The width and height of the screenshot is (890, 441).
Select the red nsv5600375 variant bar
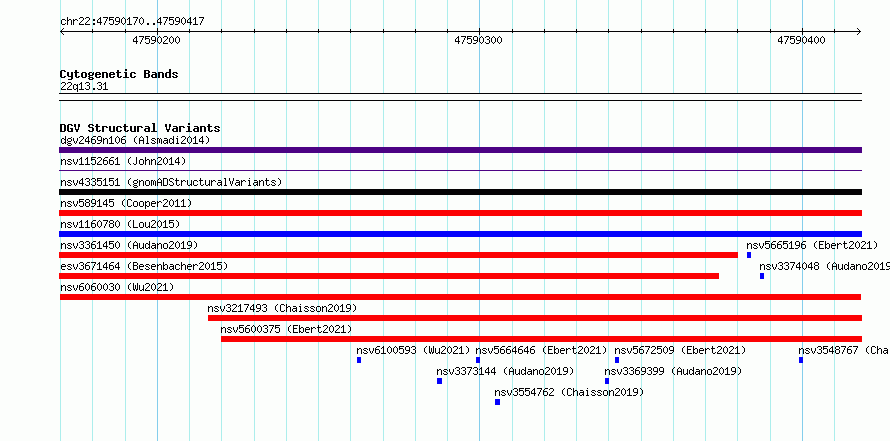[541, 339]
